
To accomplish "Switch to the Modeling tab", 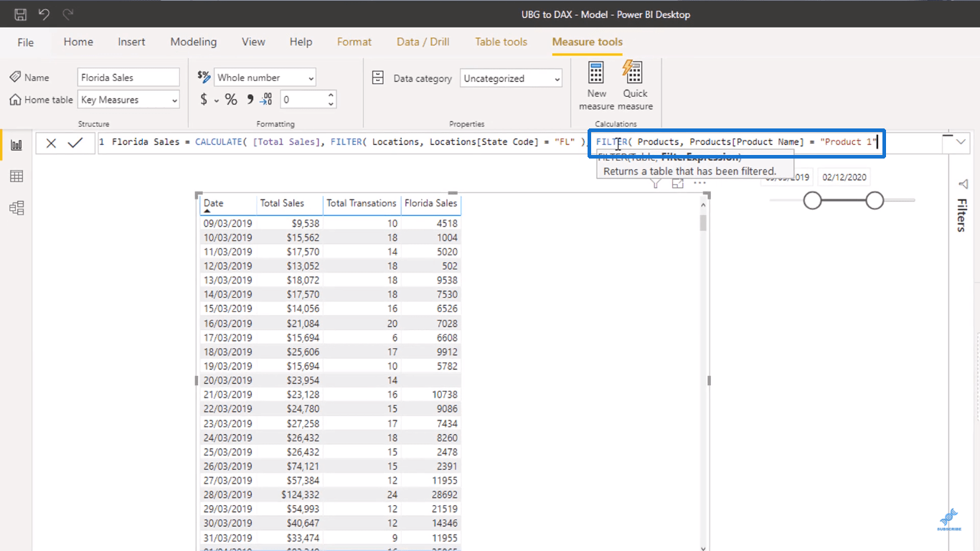I will point(193,42).
